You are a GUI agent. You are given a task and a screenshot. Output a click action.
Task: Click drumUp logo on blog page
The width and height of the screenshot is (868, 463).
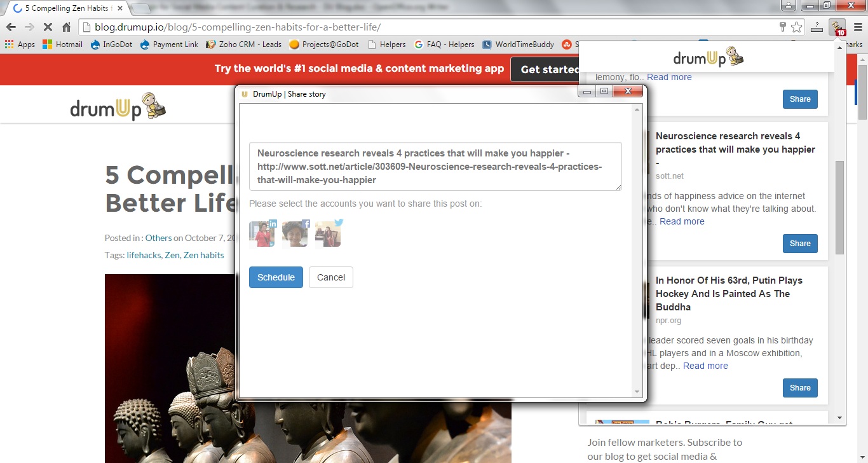click(x=118, y=106)
